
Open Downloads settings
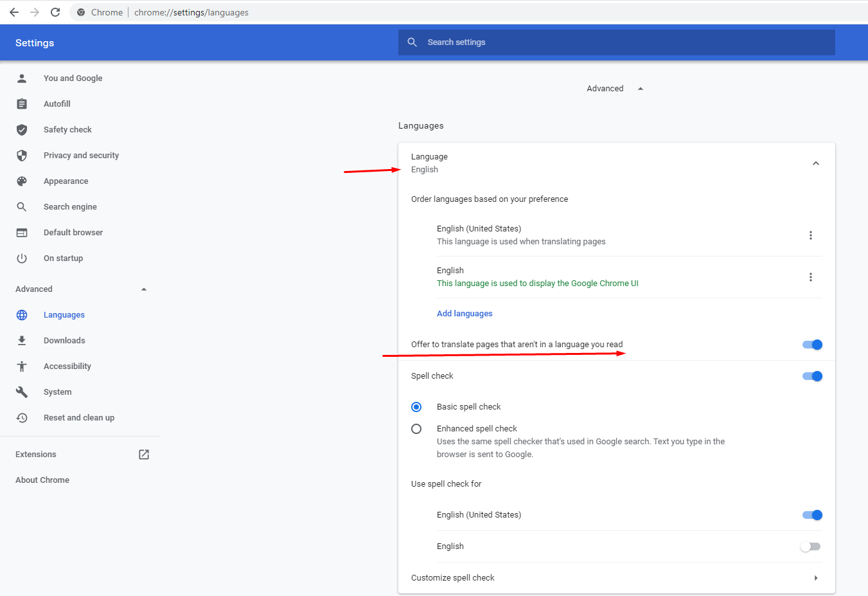click(x=64, y=341)
